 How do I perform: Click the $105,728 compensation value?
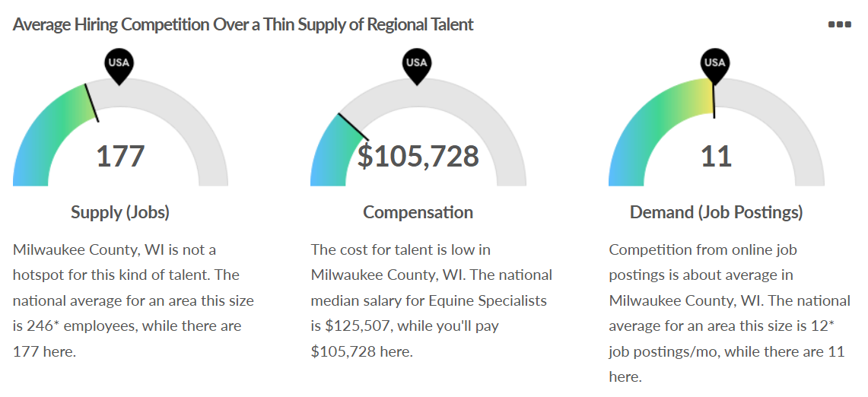[418, 157]
